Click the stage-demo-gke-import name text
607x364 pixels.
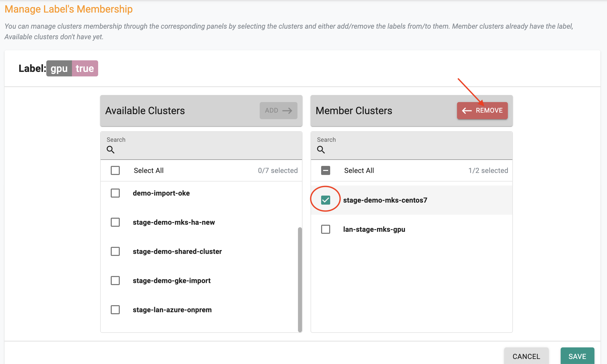tap(172, 281)
